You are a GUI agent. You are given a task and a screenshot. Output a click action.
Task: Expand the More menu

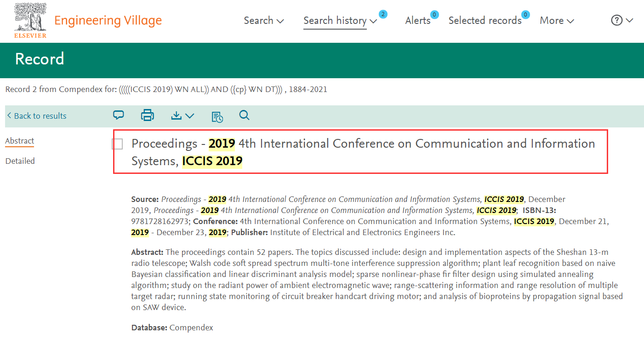pos(557,21)
